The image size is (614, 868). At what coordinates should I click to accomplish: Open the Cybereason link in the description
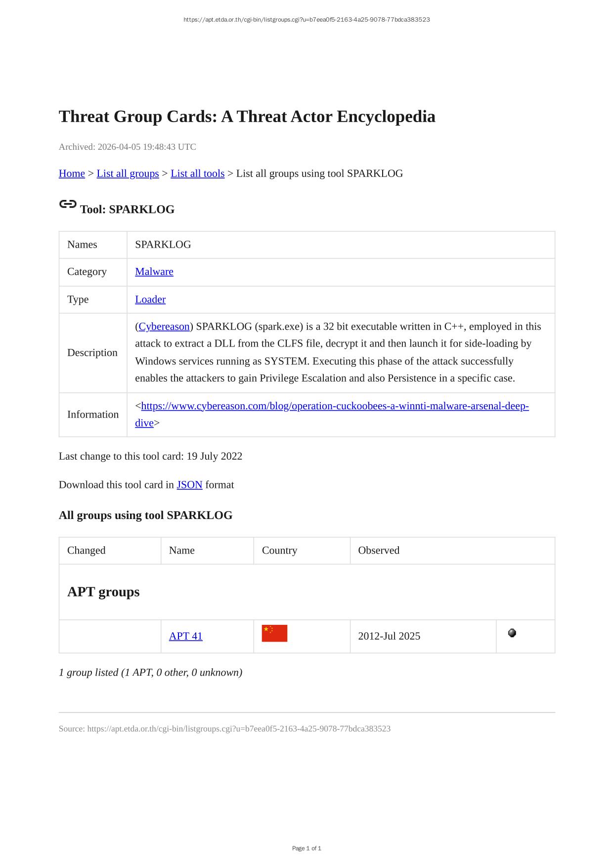(x=164, y=327)
